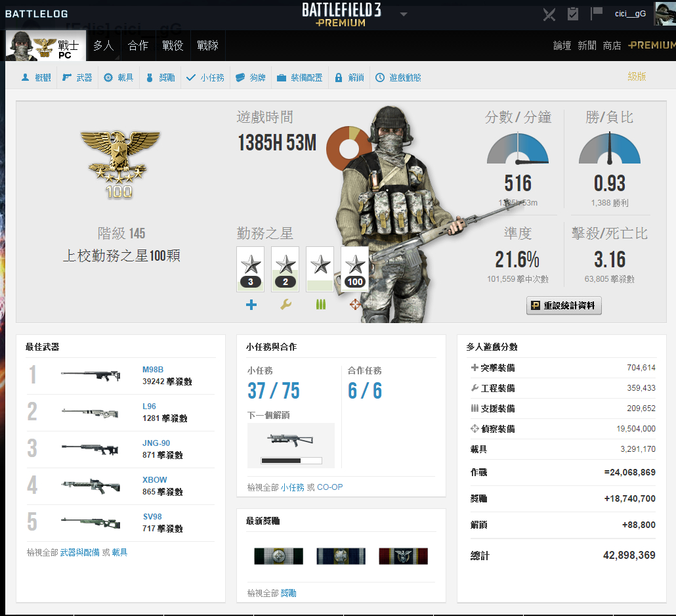Click the red eagle award ribbon

[403, 556]
